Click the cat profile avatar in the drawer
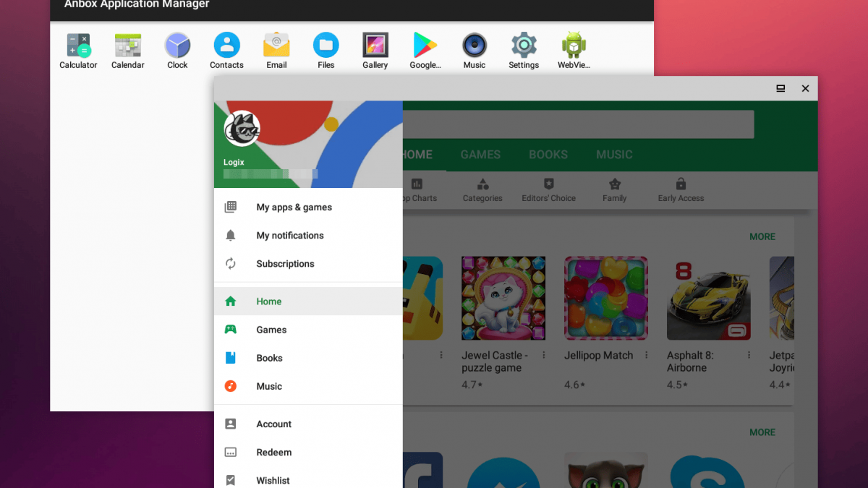The image size is (868, 488). [242, 129]
